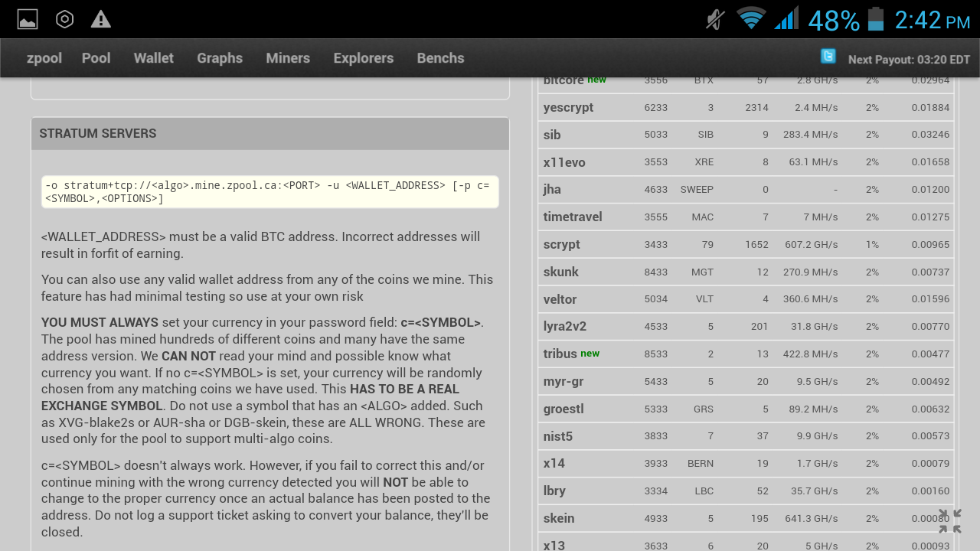The width and height of the screenshot is (980, 551).
Task: Click the LBC coin symbol cell
Action: click(x=704, y=491)
